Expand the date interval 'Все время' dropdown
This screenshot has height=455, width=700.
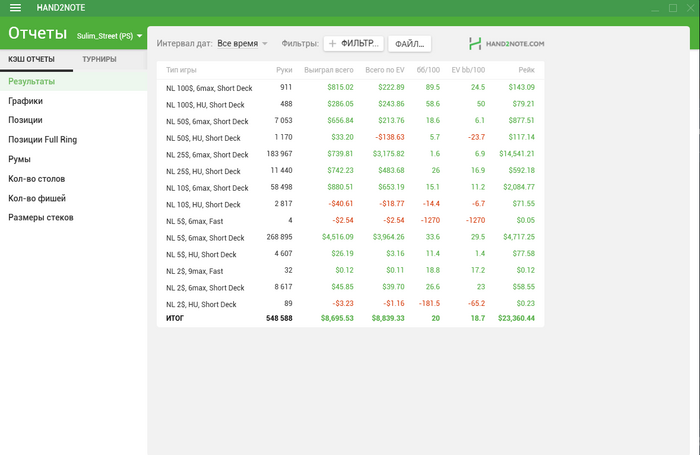click(x=242, y=43)
